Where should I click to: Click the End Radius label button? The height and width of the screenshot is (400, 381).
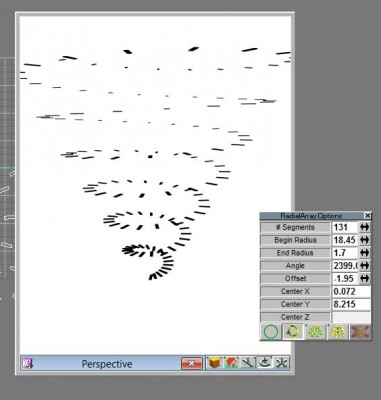295,253
